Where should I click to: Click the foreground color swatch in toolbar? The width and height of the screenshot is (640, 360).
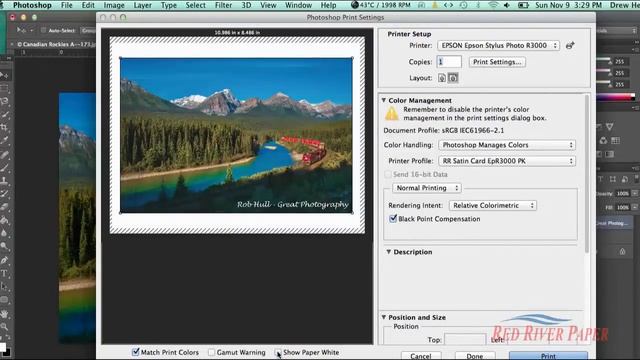(x=2, y=347)
